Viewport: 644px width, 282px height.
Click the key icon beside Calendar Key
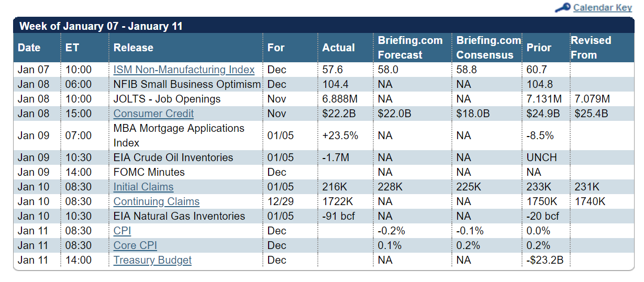click(x=563, y=7)
